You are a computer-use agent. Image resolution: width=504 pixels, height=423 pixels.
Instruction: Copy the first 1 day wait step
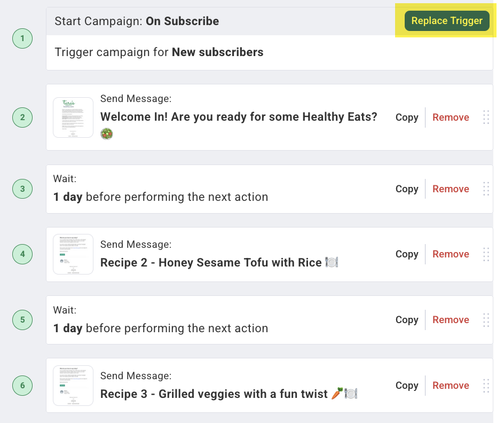coord(407,189)
